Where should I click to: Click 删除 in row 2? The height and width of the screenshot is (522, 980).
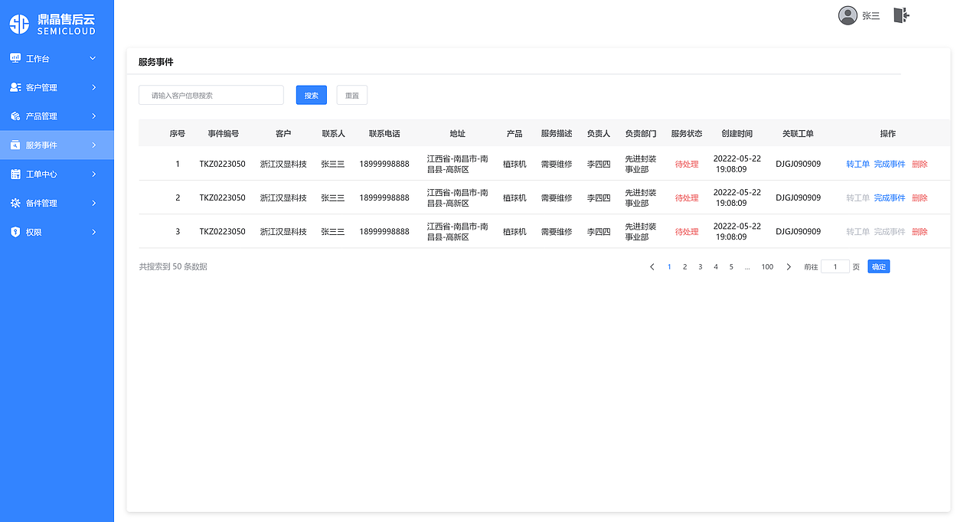920,197
